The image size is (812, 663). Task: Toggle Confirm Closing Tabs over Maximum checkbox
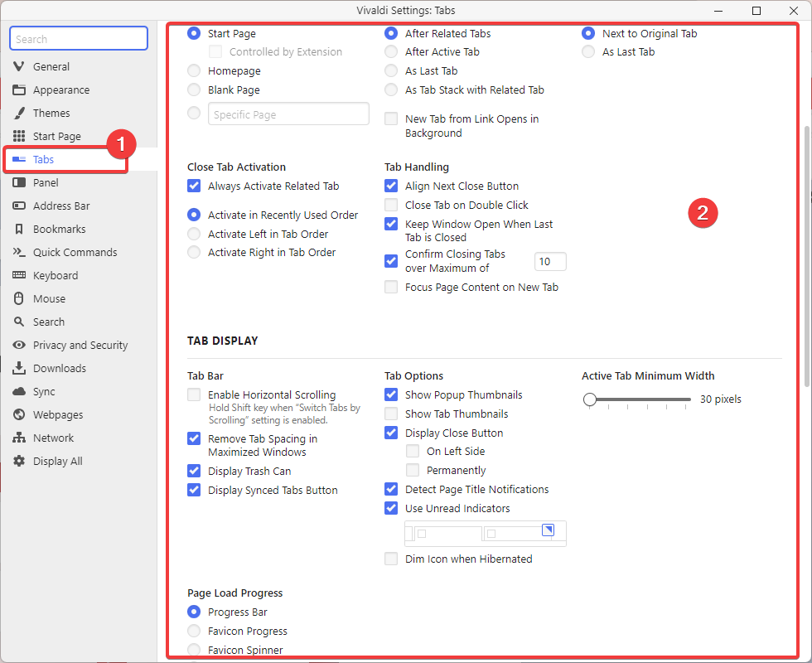pyautogui.click(x=391, y=261)
